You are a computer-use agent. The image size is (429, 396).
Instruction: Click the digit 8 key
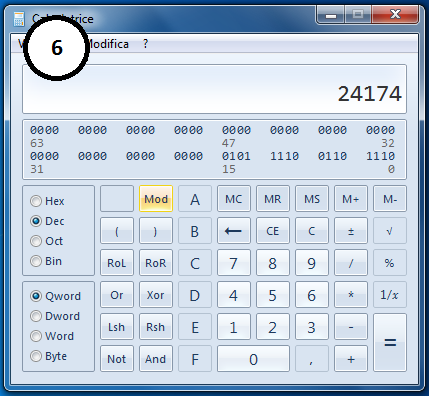pyautogui.click(x=273, y=263)
